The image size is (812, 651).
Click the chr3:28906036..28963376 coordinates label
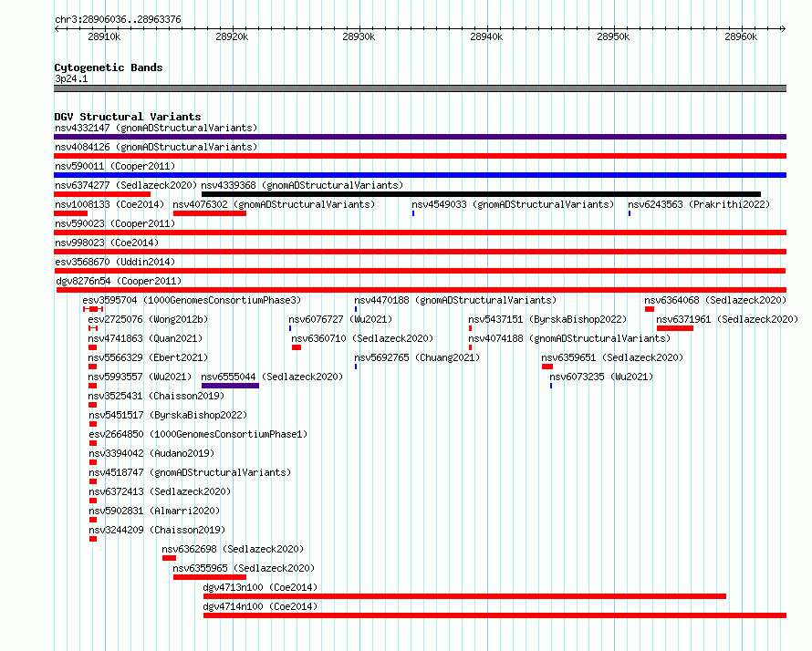pos(118,19)
